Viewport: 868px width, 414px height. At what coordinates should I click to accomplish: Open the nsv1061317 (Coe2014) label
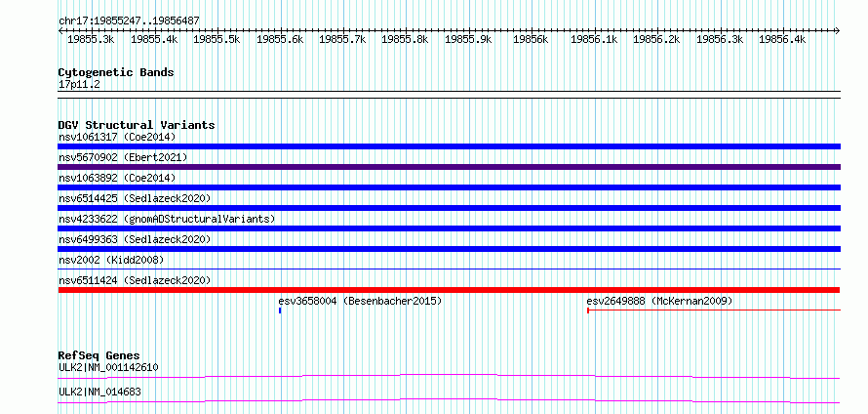(x=117, y=137)
